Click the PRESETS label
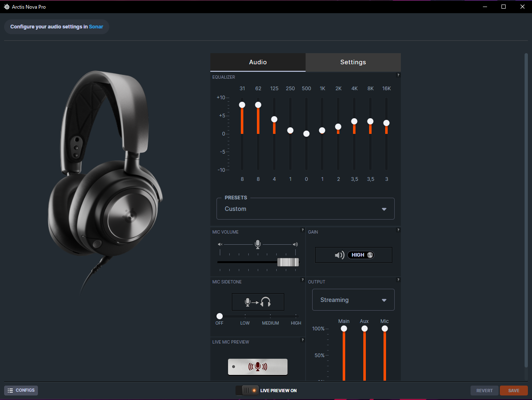532x400 pixels. (236, 198)
